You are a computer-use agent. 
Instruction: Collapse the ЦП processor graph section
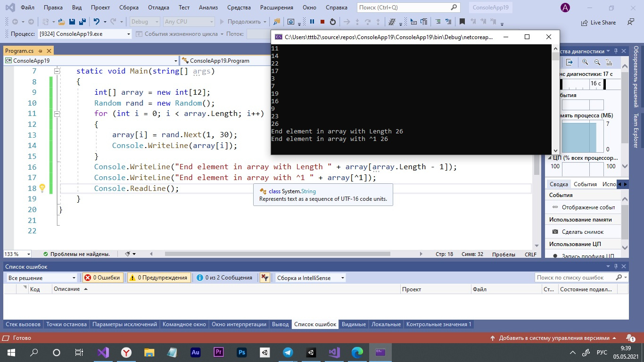[550, 158]
